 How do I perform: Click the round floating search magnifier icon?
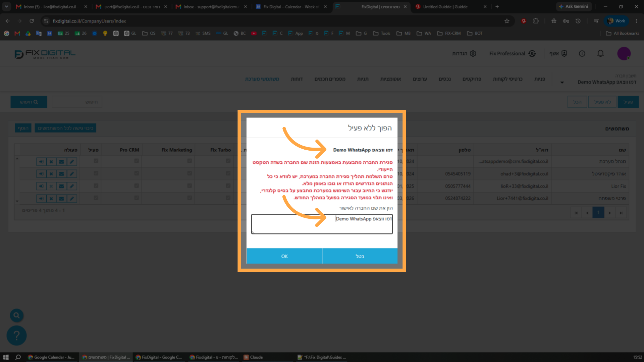[16, 315]
